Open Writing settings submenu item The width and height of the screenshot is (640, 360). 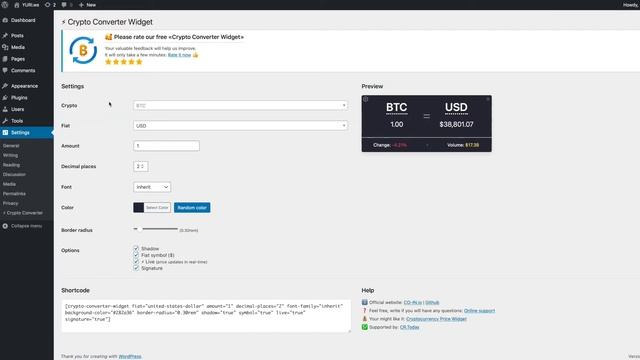pyautogui.click(x=10, y=155)
